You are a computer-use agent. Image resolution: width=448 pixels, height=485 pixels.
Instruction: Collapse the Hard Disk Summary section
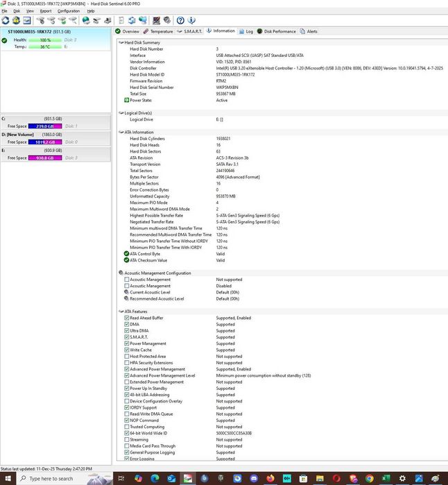[x=121, y=42]
